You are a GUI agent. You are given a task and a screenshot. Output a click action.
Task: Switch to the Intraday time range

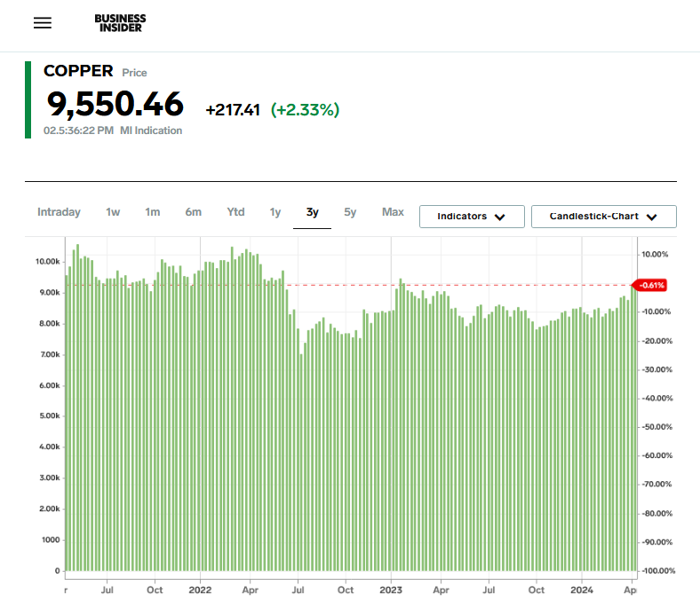point(59,212)
